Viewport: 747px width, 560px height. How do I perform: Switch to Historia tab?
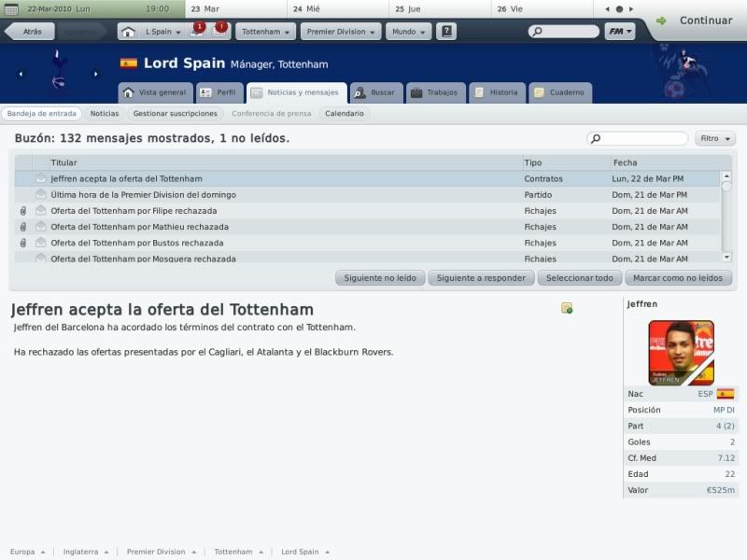[498, 92]
